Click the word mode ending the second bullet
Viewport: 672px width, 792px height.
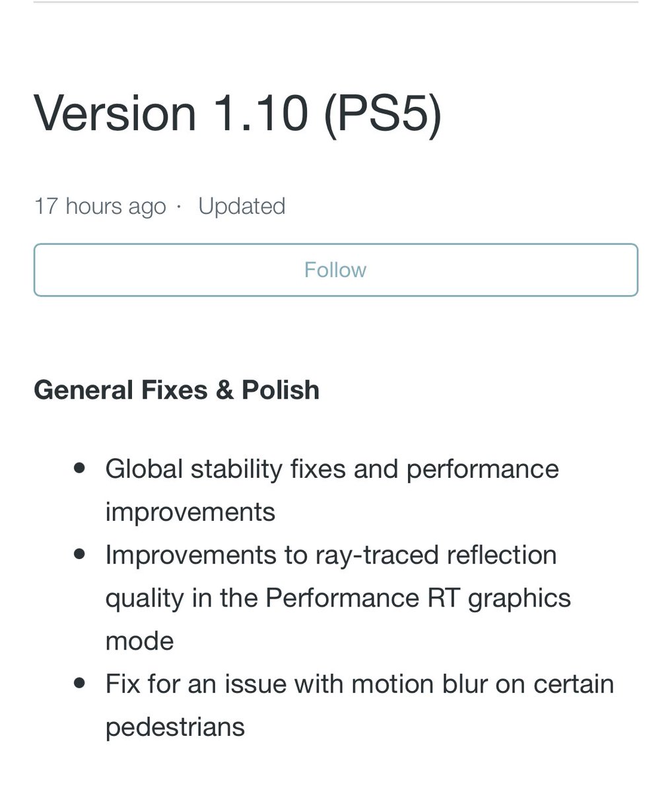[139, 641]
